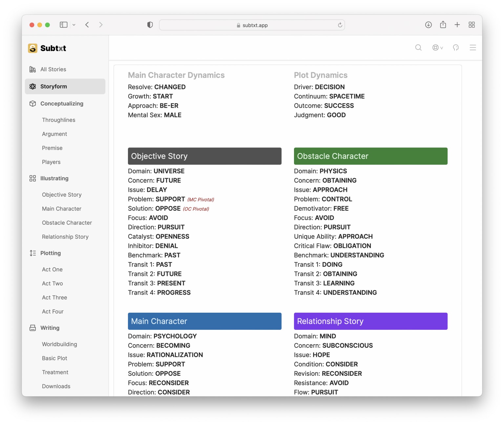Click the Illustrating grid icon
The image size is (504, 425).
click(32, 178)
